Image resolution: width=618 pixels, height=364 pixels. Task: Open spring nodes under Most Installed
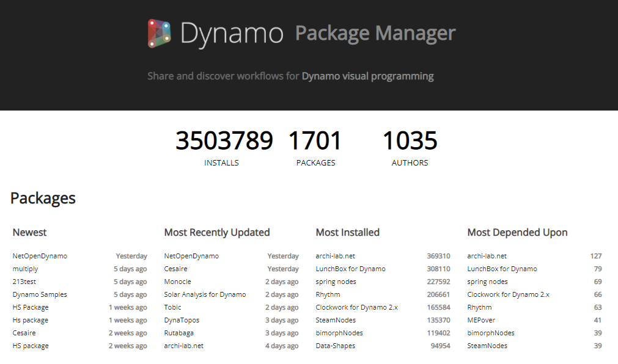[x=336, y=282]
